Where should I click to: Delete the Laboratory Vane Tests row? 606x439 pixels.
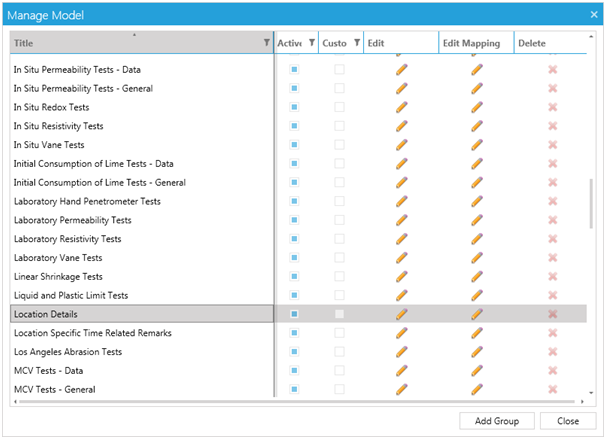click(552, 257)
